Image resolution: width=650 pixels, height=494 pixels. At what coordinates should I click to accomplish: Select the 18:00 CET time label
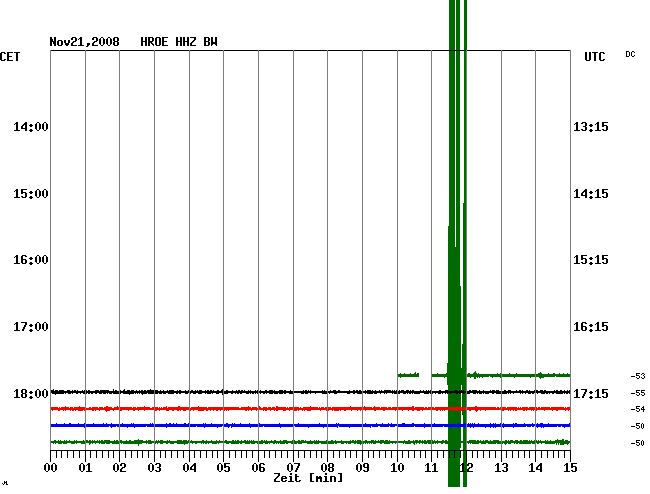tap(31, 393)
